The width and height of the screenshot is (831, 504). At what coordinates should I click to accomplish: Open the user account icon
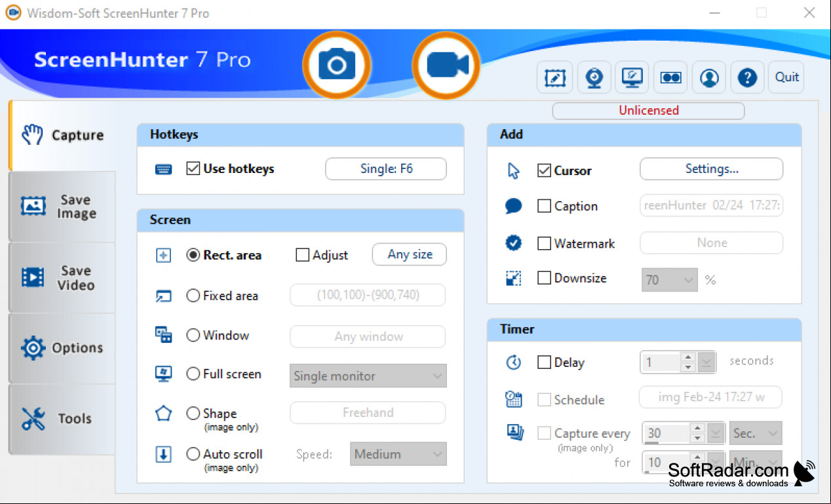click(709, 78)
